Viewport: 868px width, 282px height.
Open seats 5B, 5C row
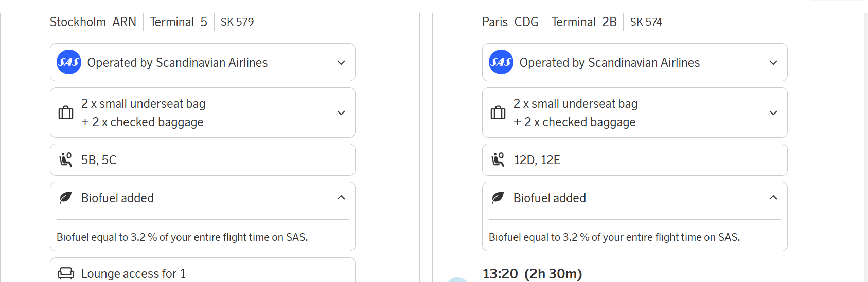(x=202, y=160)
